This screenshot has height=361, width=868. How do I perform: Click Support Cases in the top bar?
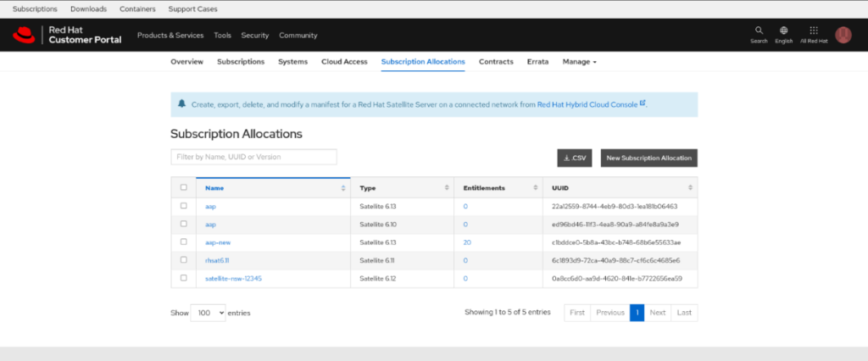point(192,8)
